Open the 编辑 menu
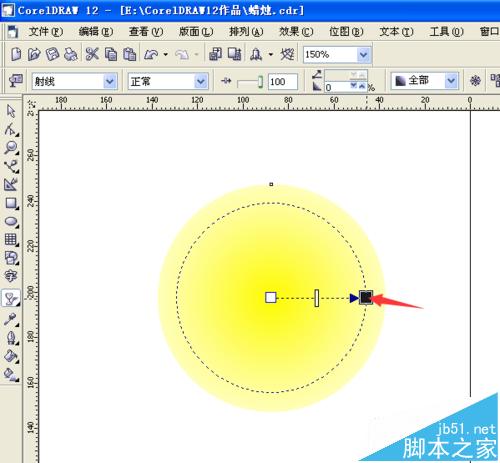This screenshot has width=500, height=463. 96,32
